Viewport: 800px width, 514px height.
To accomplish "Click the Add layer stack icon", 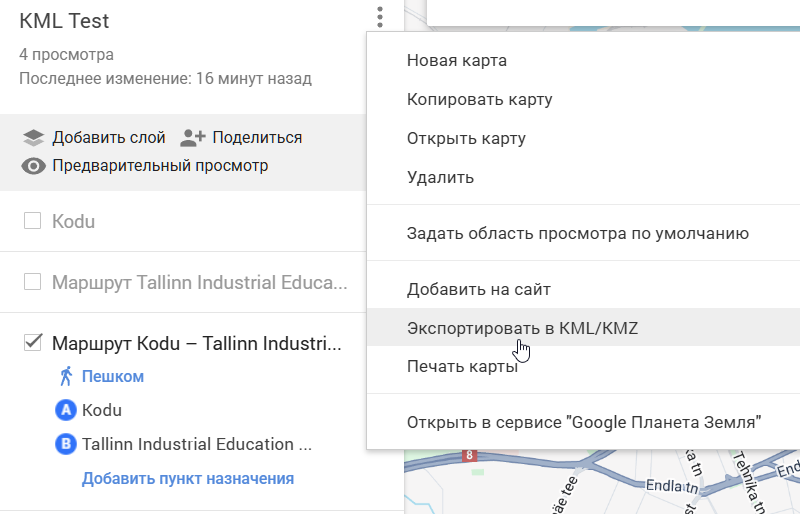I will (x=34, y=138).
